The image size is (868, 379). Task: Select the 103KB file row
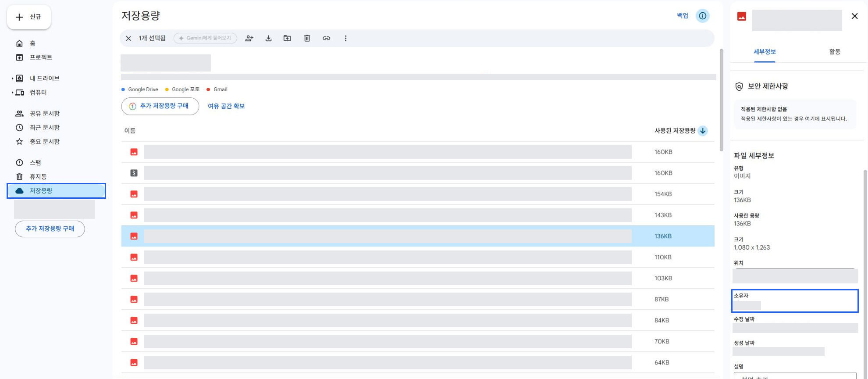[418, 278]
